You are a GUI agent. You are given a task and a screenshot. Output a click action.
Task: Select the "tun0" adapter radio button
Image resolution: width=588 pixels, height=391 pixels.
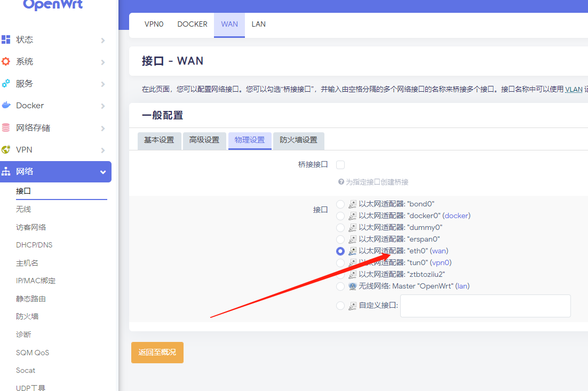[340, 262]
